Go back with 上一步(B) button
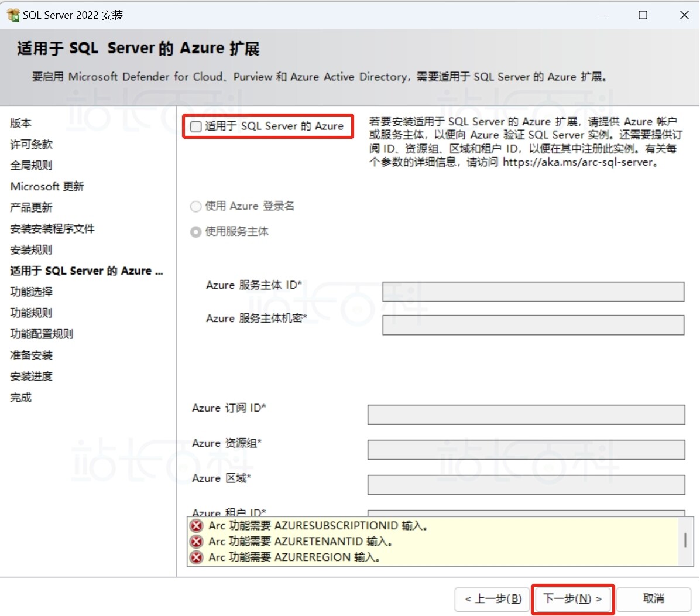Screen dimensions: 700x616 492,598
